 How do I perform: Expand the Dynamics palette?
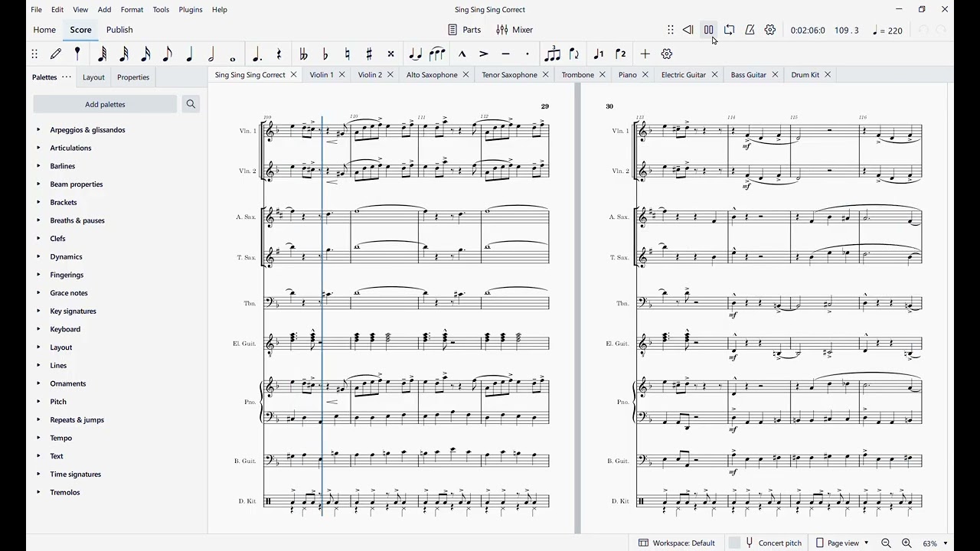pyautogui.click(x=38, y=257)
